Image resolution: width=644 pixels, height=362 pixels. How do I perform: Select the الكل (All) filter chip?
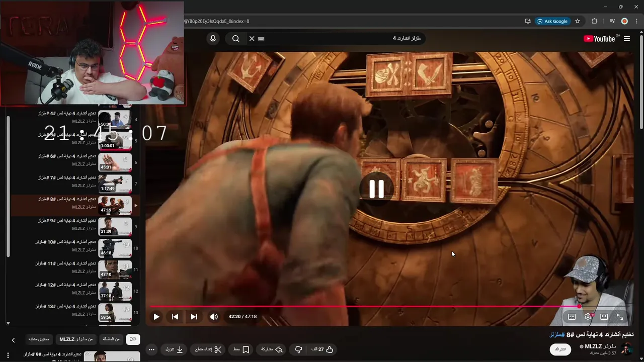pos(133,339)
